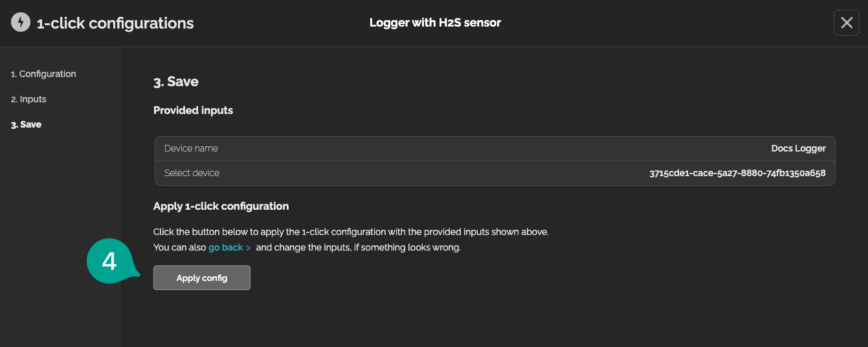Screen dimensions: 868x347
Task: Click the lightning bolt 1-click icon
Action: 21,23
